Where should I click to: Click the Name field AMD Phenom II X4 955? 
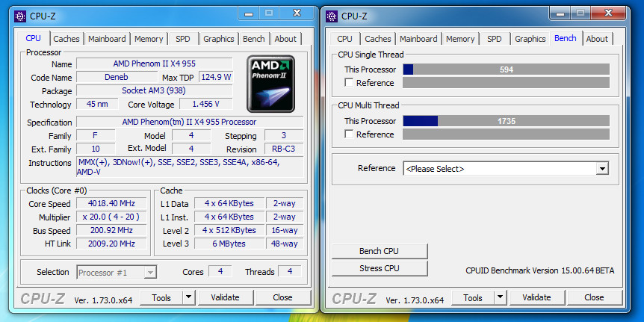(155, 64)
